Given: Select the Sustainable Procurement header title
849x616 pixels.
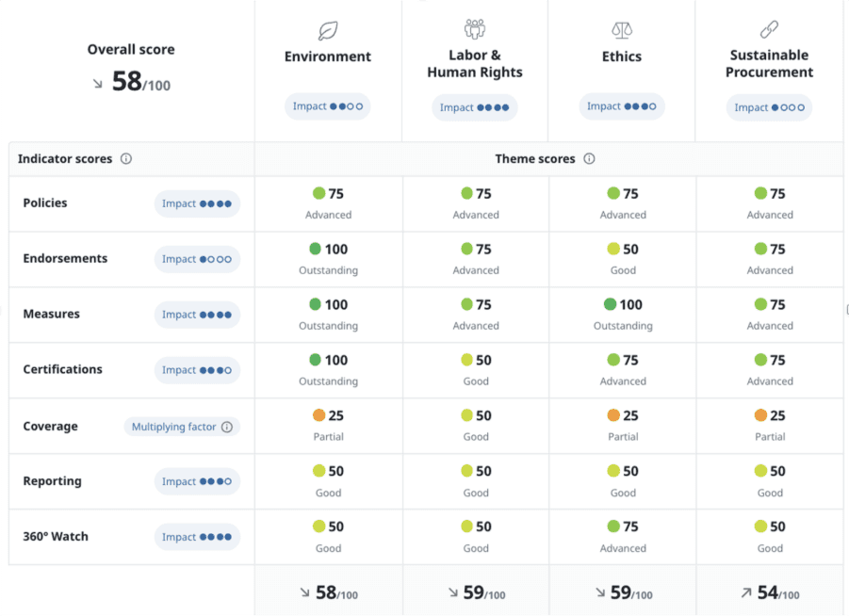Looking at the screenshot, I should (769, 63).
